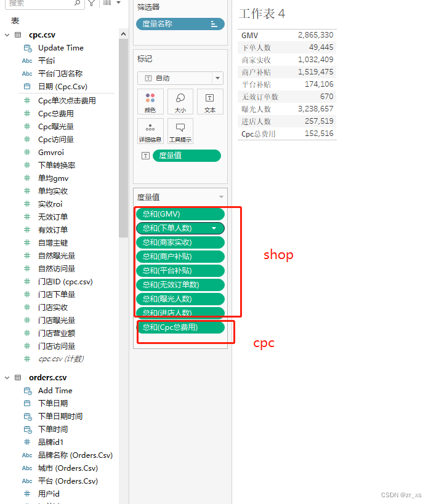This screenshot has width=431, height=504.
Task: Click number icon beside 用户id
Action: [x=27, y=494]
